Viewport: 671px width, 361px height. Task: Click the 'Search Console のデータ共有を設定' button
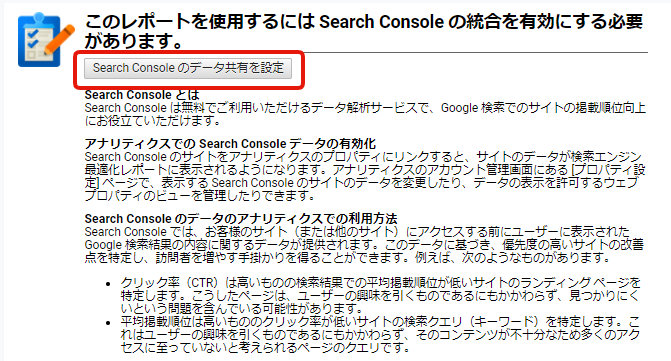[x=188, y=68]
